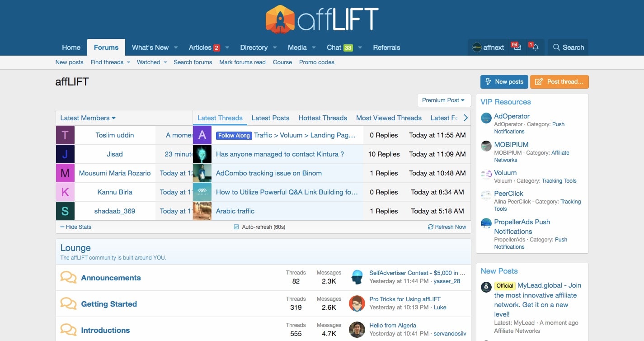Click the blue New posts button
The width and height of the screenshot is (644, 341).
tap(504, 81)
